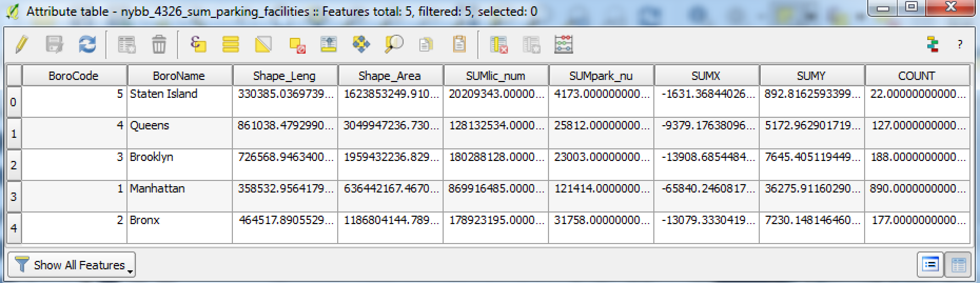The image size is (980, 283).
Task: Reload the attribute table
Action: [87, 45]
